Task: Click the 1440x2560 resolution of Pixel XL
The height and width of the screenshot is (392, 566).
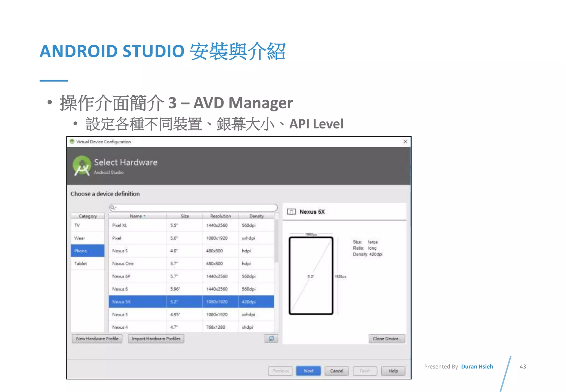Action: [217, 225]
